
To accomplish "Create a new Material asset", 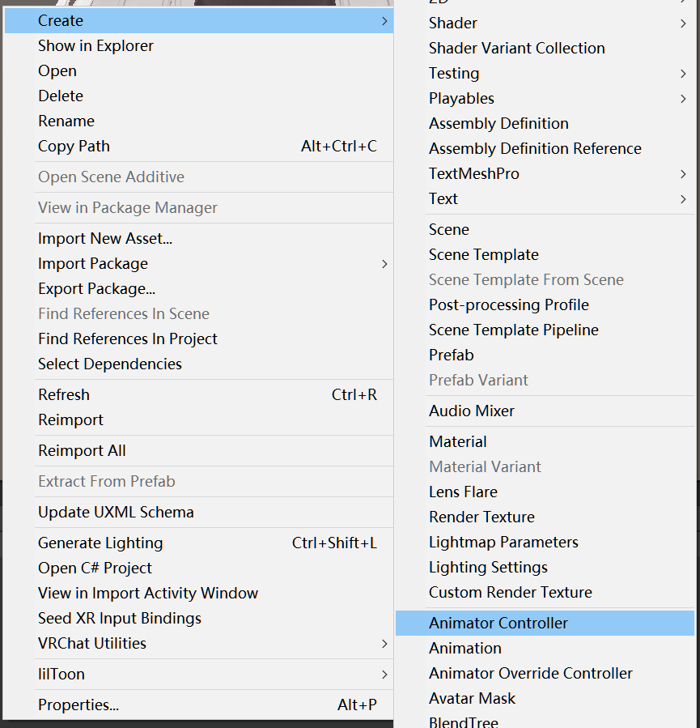I will pos(458,441).
